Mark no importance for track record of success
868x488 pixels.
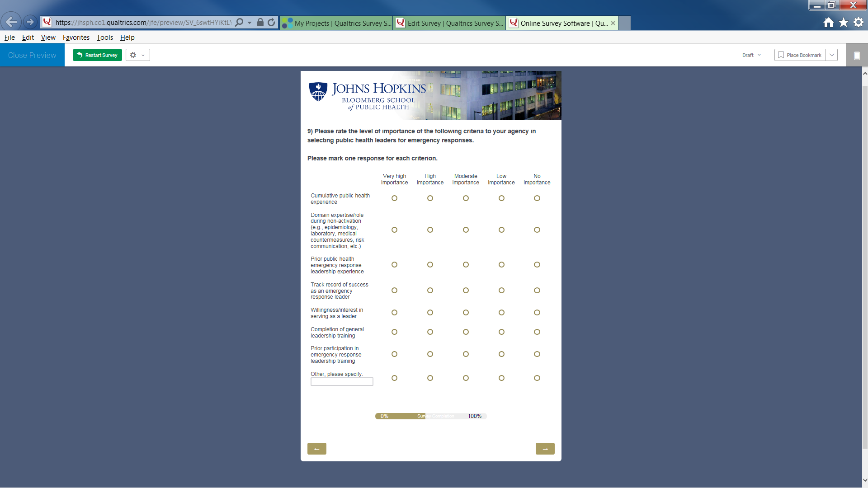click(537, 291)
